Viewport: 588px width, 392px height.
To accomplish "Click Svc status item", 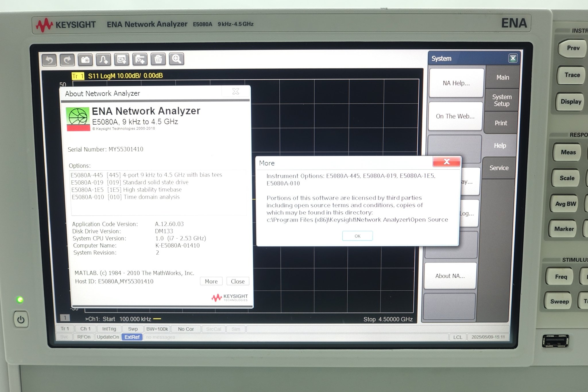I will coord(64,337).
